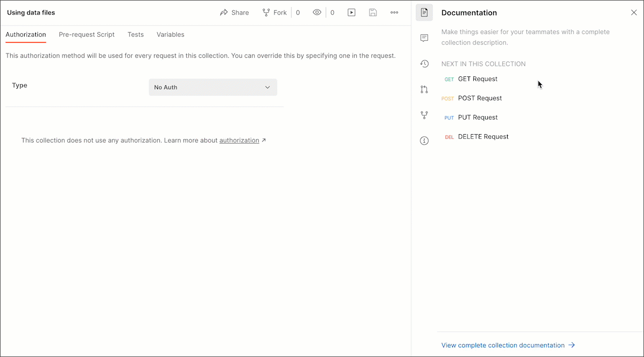
Task: Open the Pull requests sidebar icon
Action: click(424, 89)
